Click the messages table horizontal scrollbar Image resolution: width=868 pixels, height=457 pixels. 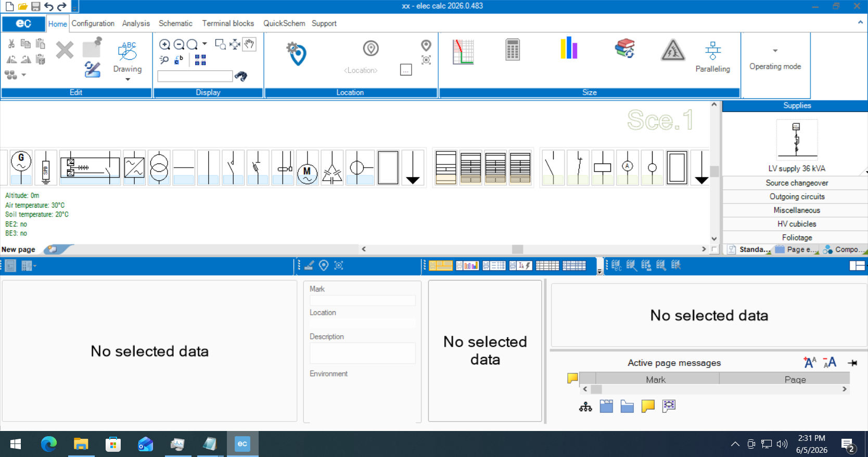(x=714, y=389)
